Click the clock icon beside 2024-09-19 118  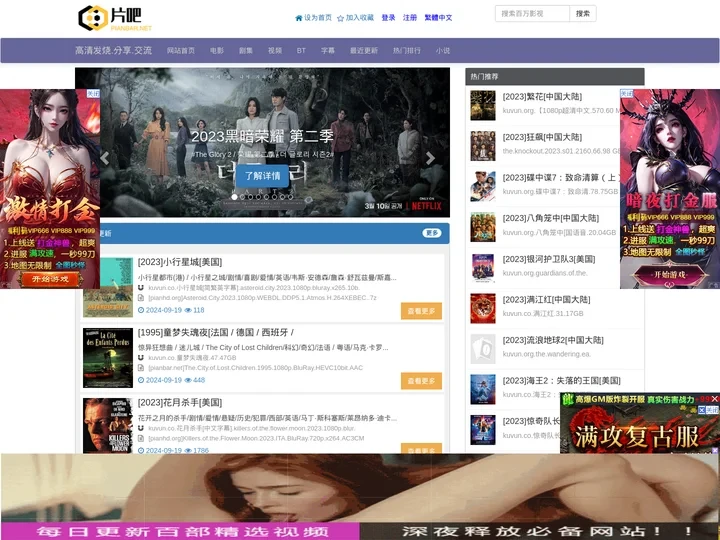pyautogui.click(x=141, y=310)
